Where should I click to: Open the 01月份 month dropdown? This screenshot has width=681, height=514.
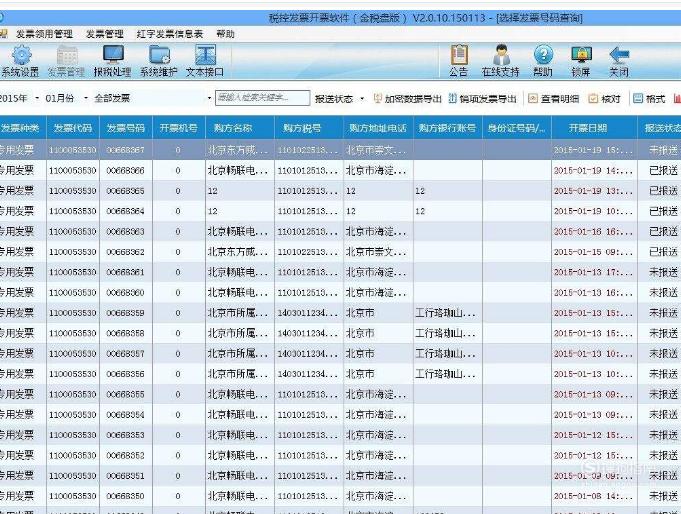[x=66, y=98]
